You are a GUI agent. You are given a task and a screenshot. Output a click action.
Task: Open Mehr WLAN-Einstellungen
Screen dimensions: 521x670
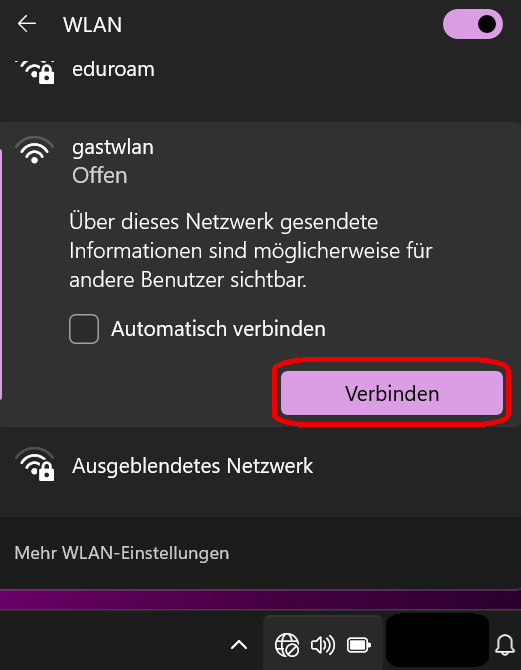pos(122,553)
